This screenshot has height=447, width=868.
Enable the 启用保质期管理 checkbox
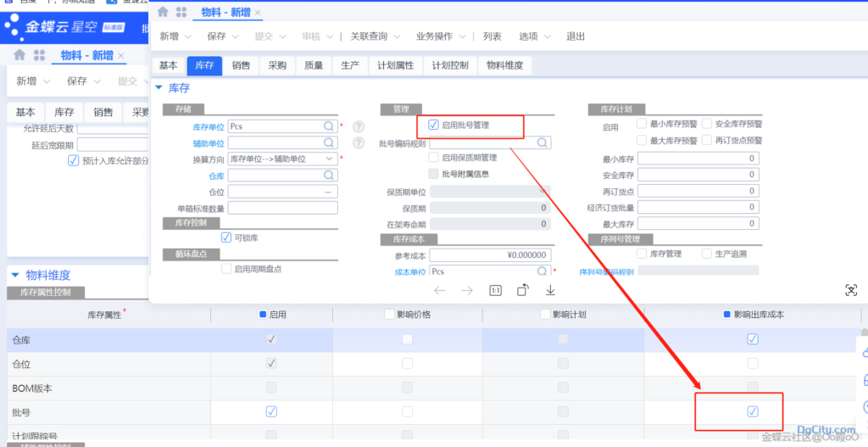[434, 158]
